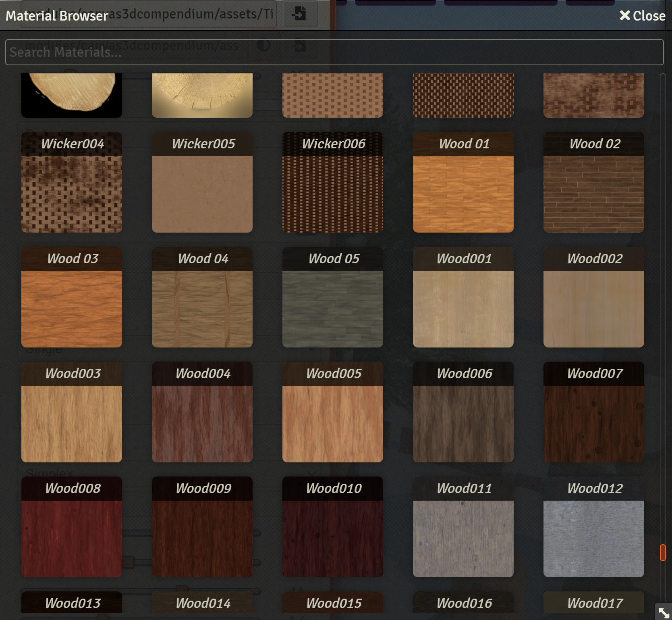Apply the Wood007 material
The width and height of the screenshot is (672, 620).
click(594, 412)
